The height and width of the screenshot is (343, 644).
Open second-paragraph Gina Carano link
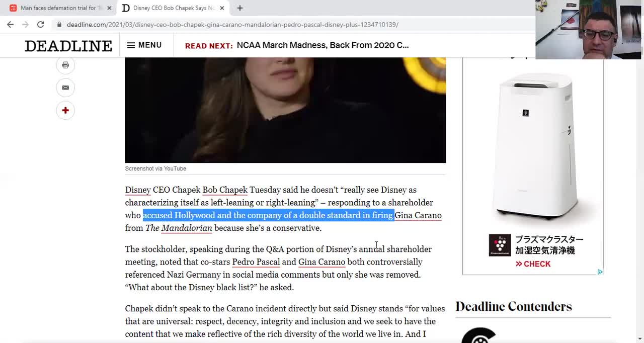pos(321,262)
